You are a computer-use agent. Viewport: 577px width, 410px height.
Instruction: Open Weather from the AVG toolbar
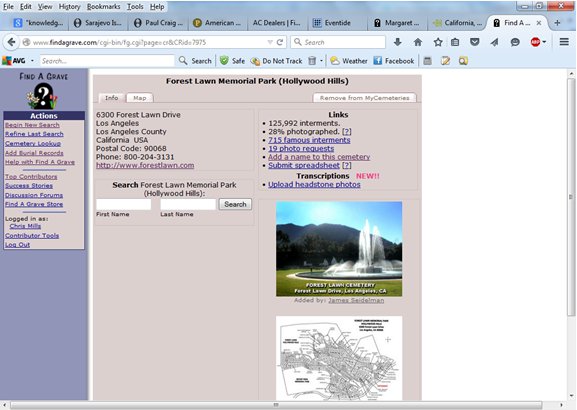[349, 61]
